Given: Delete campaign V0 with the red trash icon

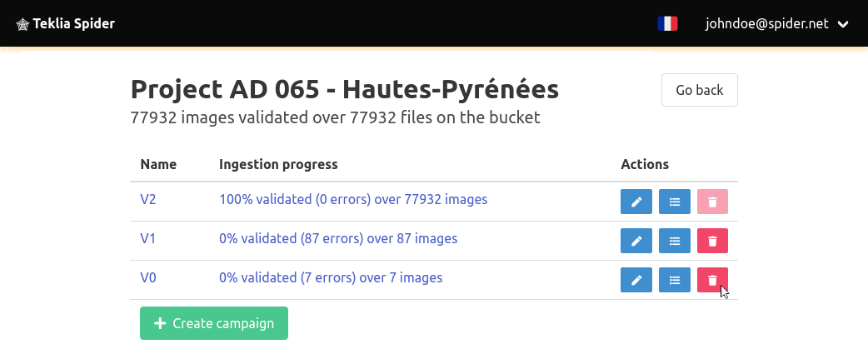Looking at the screenshot, I should (x=712, y=280).
